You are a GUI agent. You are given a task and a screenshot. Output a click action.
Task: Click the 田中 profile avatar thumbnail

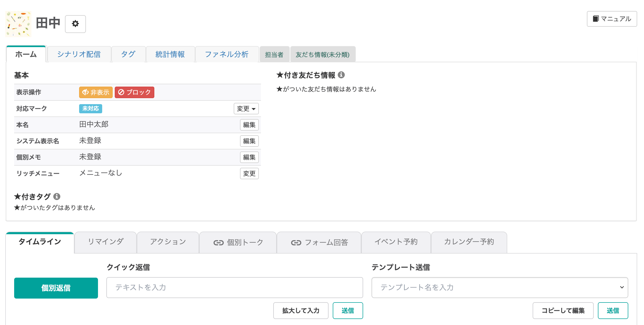tap(18, 24)
